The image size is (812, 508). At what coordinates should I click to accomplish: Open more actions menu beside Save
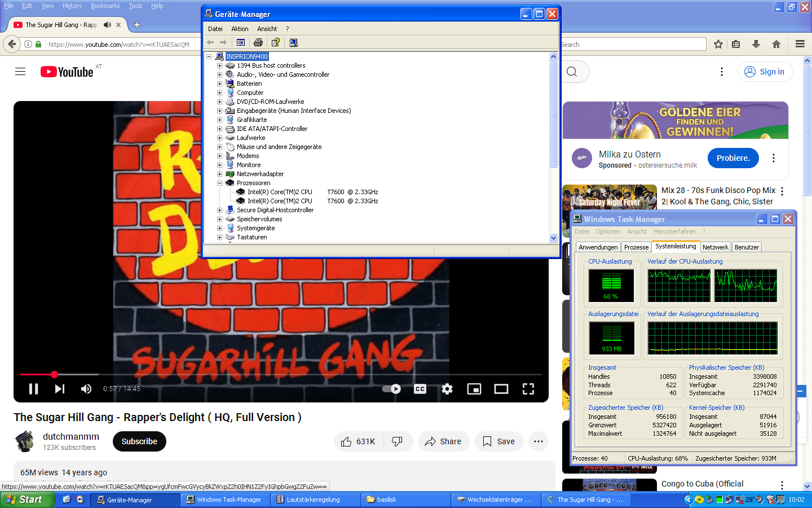pyautogui.click(x=539, y=441)
